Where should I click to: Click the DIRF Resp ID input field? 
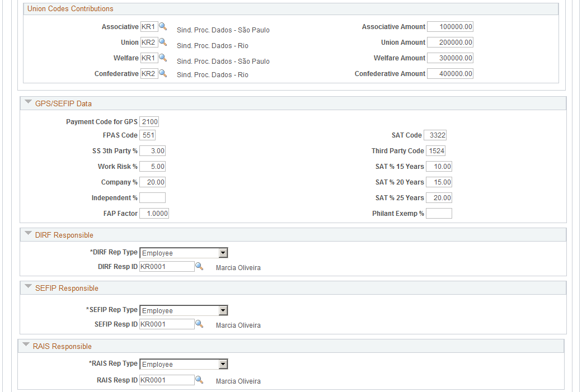[167, 266]
